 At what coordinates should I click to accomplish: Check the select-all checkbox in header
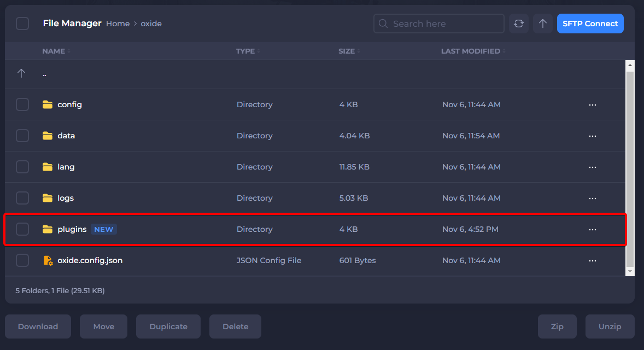[22, 24]
